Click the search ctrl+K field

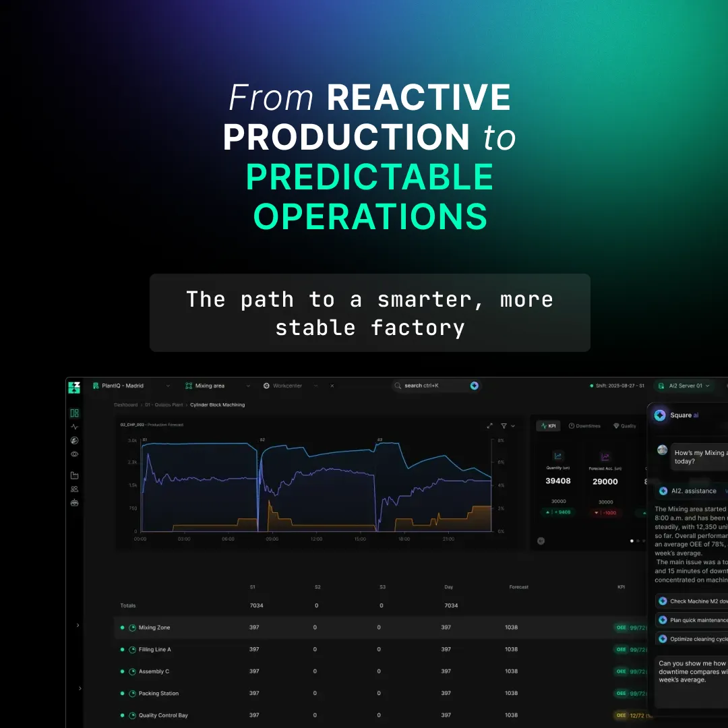point(436,386)
